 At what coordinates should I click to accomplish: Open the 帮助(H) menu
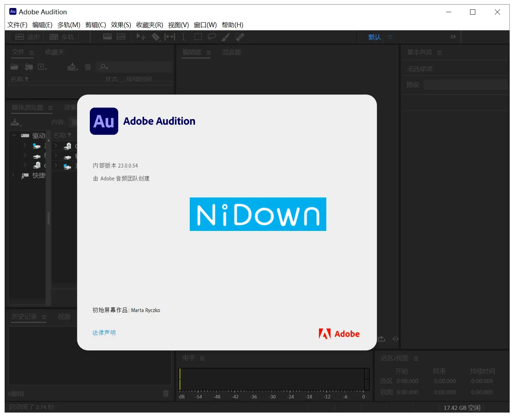[x=232, y=25]
